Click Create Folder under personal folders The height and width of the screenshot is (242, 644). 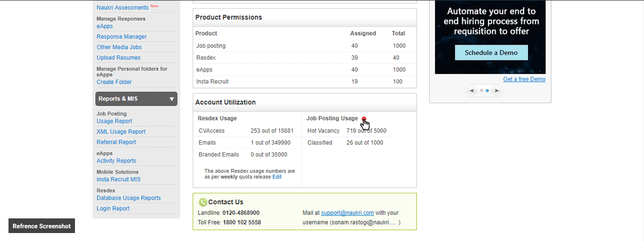pyautogui.click(x=114, y=82)
